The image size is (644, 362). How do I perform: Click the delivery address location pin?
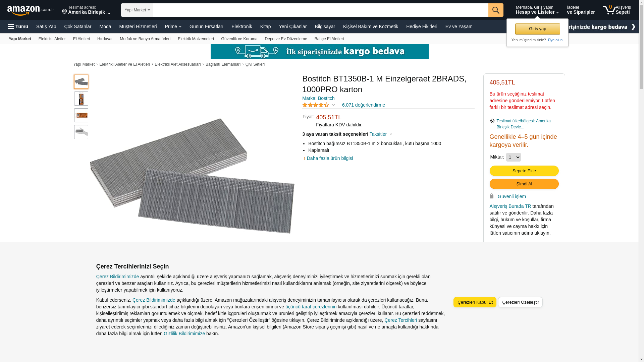pos(64,12)
